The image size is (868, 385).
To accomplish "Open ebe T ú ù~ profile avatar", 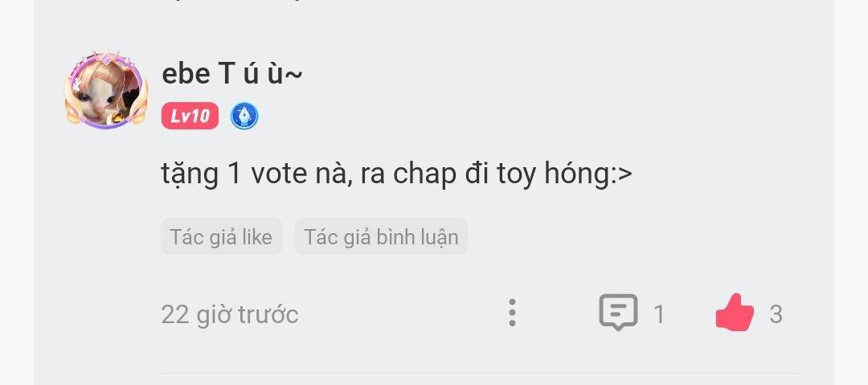I will click(x=106, y=90).
